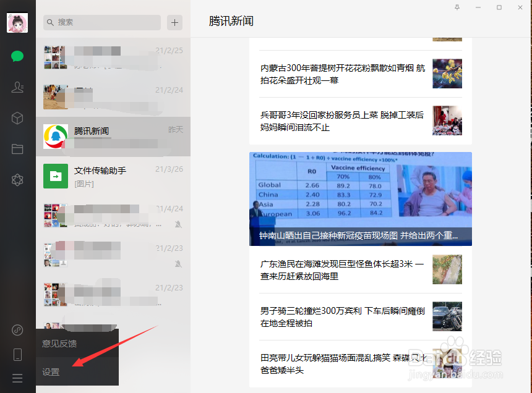Viewport: 532px width, 393px height.
Task: Open article 内蒙古300年菩提树开花
Action: click(360, 74)
